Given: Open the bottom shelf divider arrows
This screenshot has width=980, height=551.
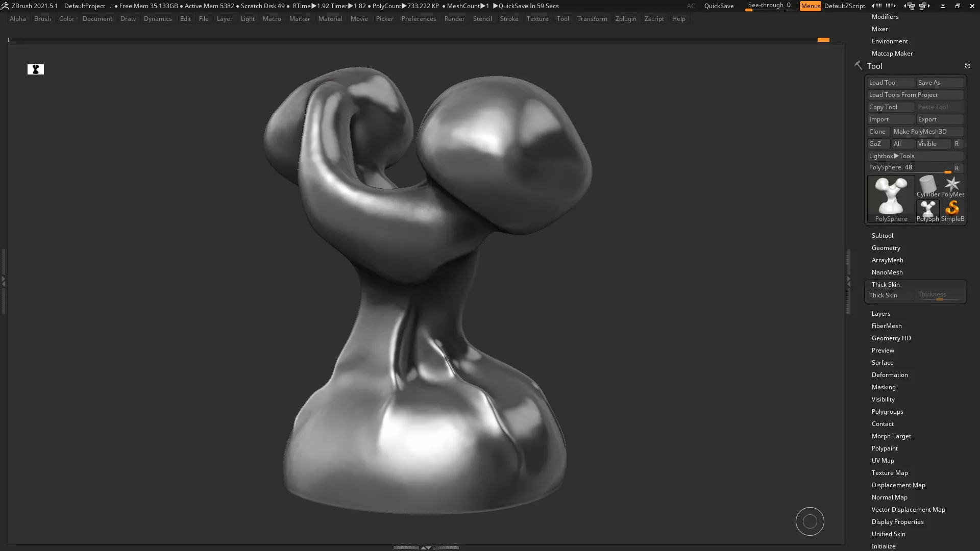Looking at the screenshot, I should point(426,547).
